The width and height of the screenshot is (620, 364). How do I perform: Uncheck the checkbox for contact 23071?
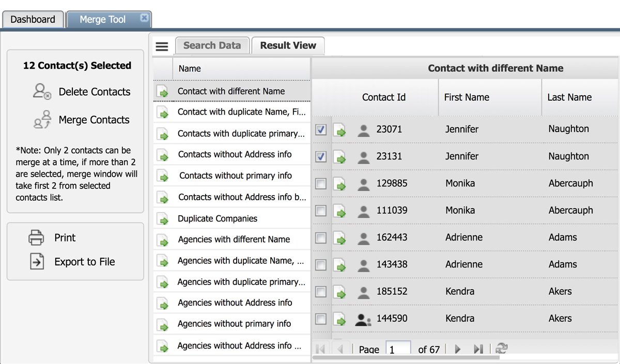pos(321,129)
